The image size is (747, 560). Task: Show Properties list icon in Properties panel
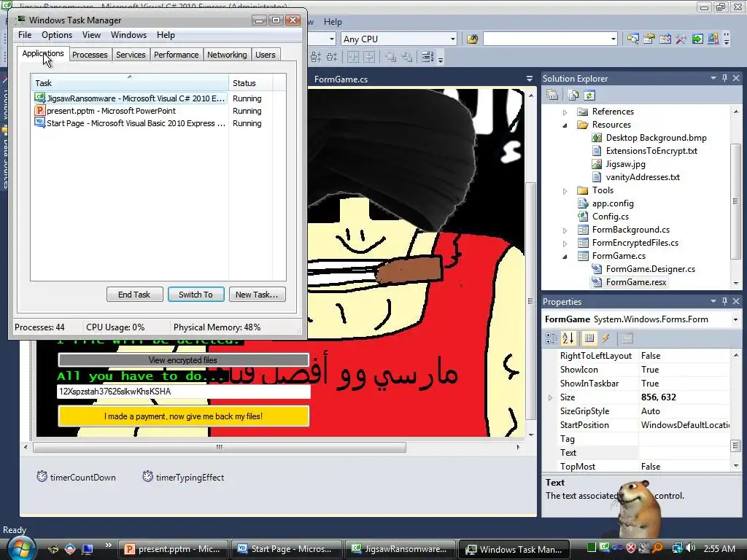(x=589, y=338)
